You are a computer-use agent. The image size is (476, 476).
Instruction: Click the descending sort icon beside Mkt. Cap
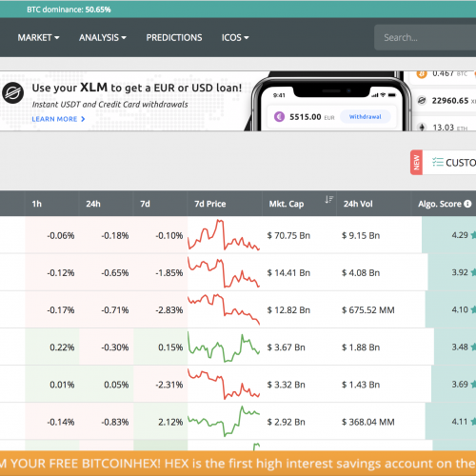(329, 200)
